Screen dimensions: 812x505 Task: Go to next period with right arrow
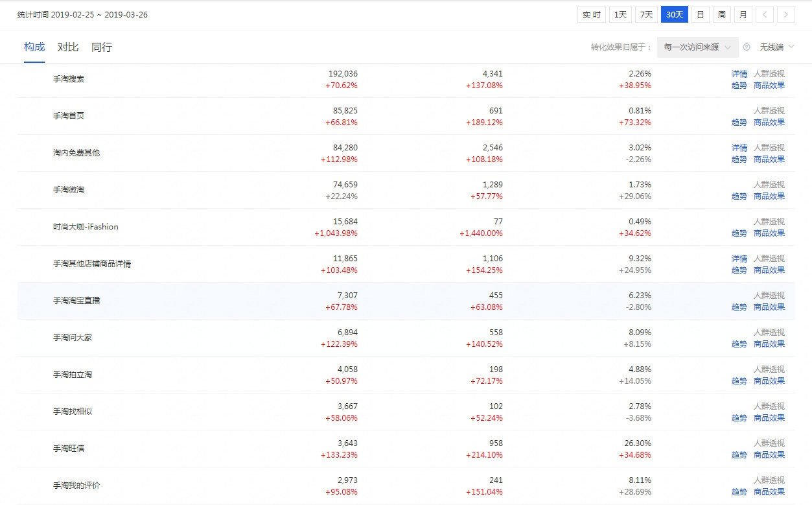[785, 15]
